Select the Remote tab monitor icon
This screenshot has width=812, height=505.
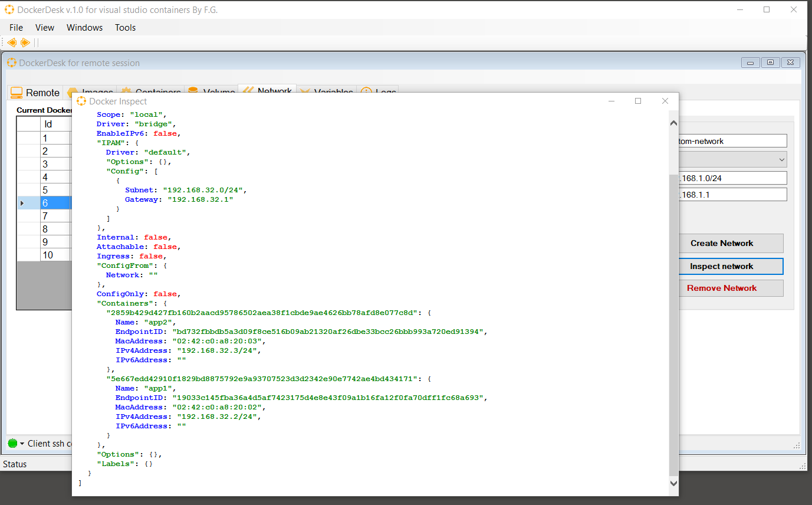pyautogui.click(x=17, y=93)
